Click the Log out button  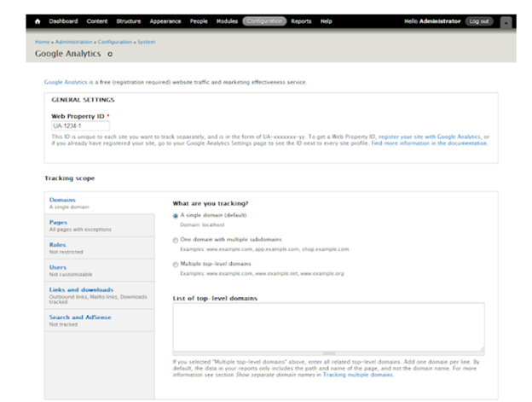pos(479,21)
